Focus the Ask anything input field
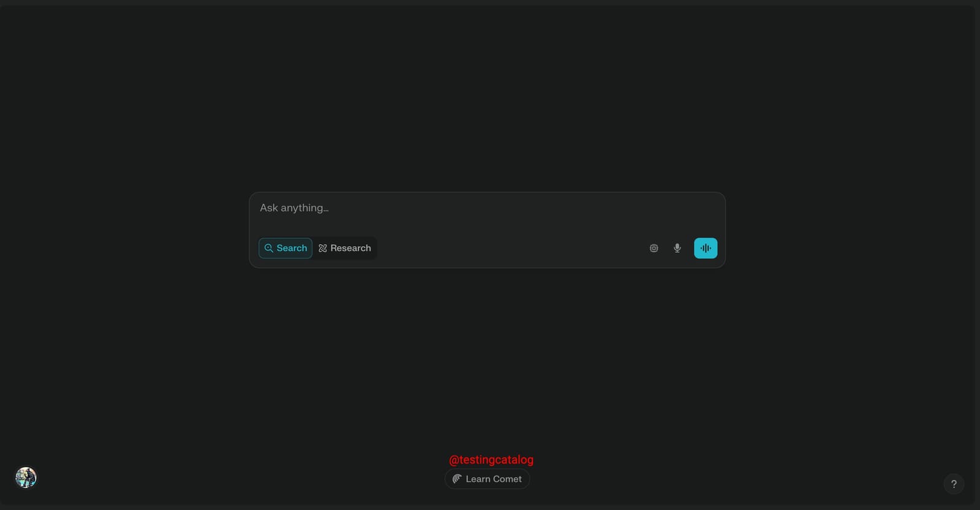Image resolution: width=980 pixels, height=510 pixels. coord(487,208)
